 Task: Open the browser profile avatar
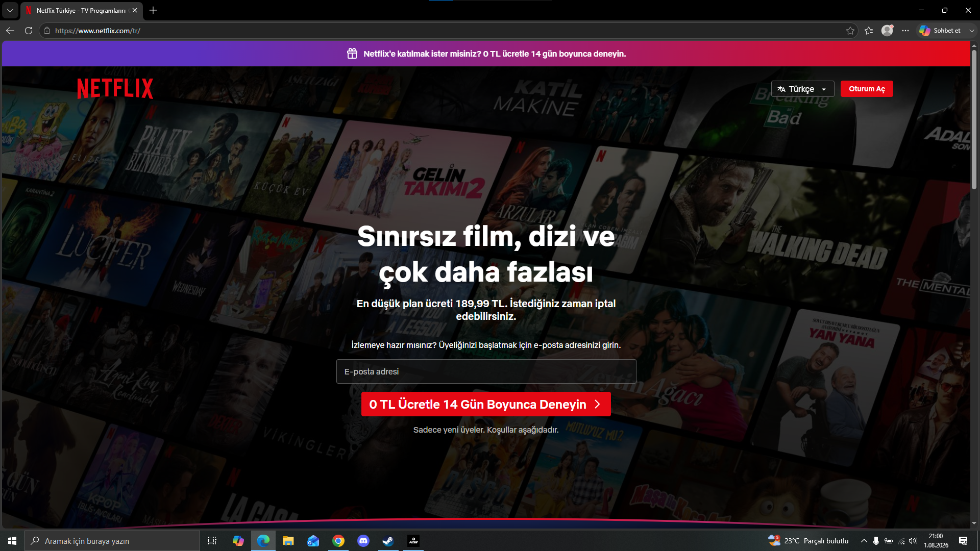point(888,31)
